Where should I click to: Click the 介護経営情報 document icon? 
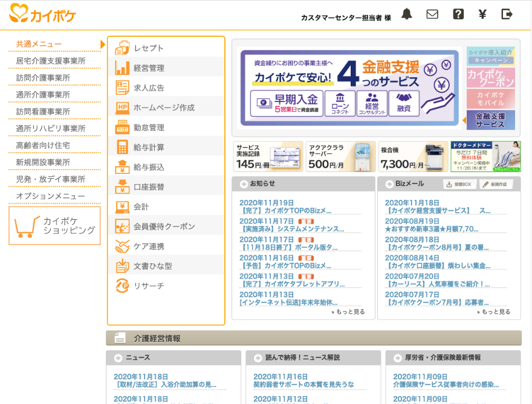click(120, 338)
